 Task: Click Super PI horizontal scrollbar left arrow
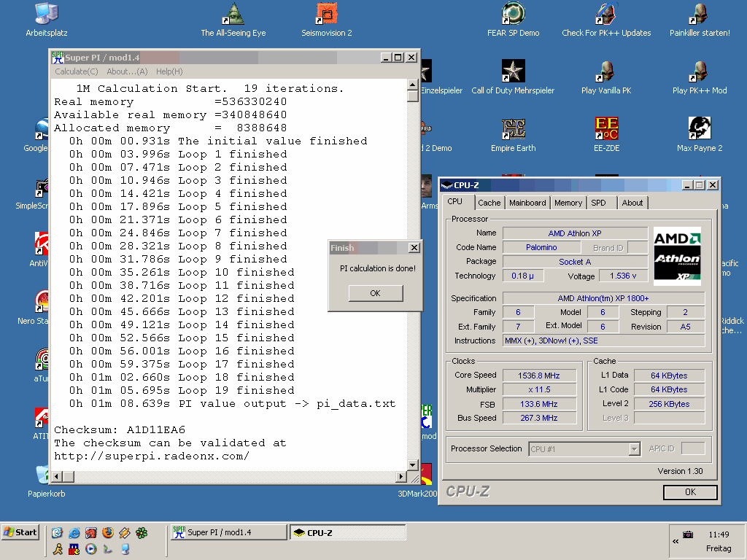click(x=57, y=476)
